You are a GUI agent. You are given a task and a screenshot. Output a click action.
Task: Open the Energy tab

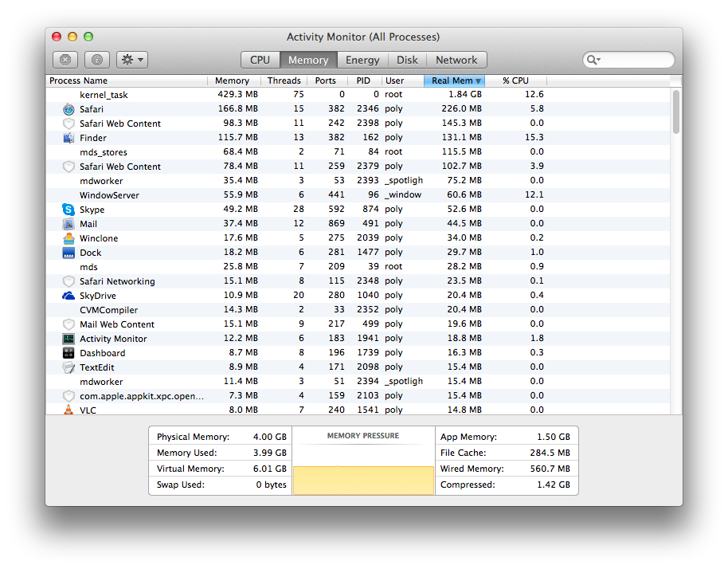click(x=362, y=60)
